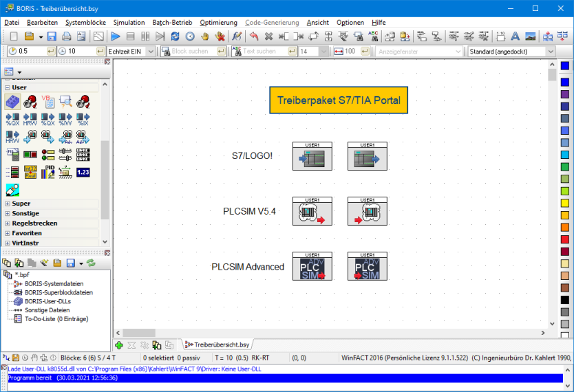This screenshot has width=574, height=392.
Task: Select the PLCSIM V5.4 block with left cloud
Action: (312, 211)
